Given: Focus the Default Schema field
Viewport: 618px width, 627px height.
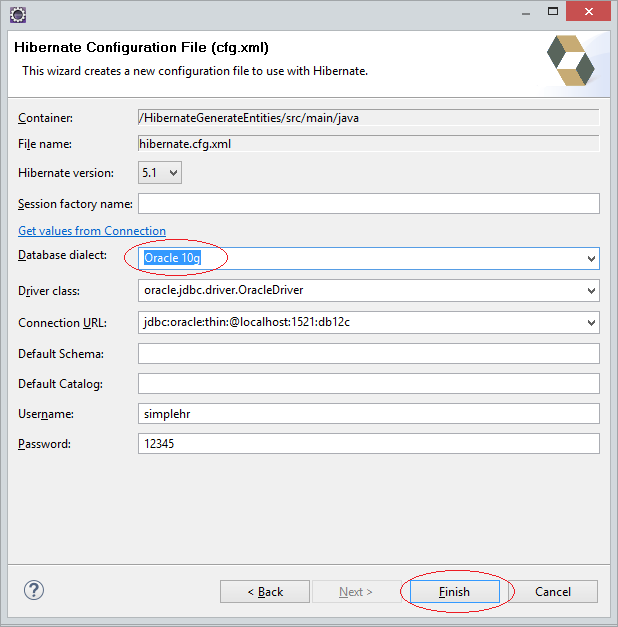Looking at the screenshot, I should [369, 353].
